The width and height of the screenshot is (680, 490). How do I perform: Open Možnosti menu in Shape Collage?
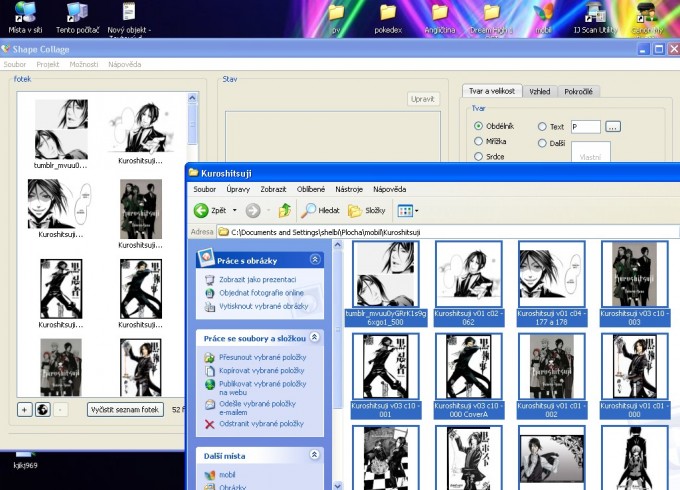[x=84, y=64]
